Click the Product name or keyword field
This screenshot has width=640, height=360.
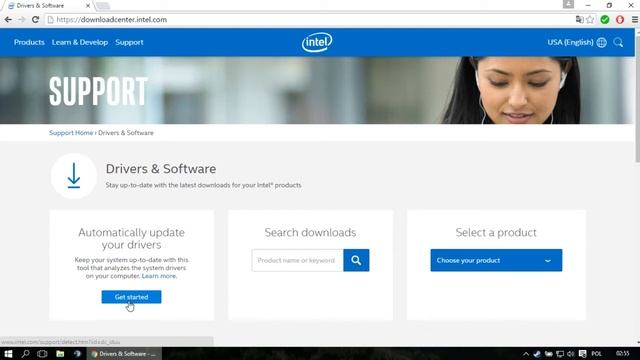click(298, 260)
